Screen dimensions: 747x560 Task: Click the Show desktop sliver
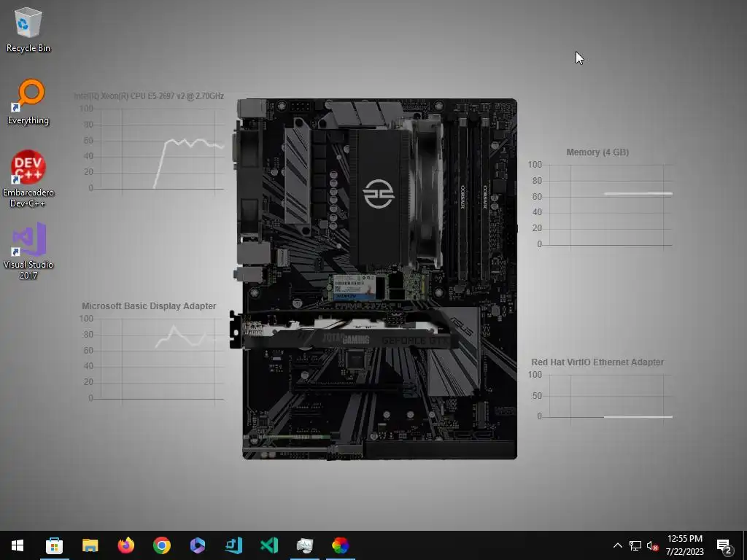[745, 545]
